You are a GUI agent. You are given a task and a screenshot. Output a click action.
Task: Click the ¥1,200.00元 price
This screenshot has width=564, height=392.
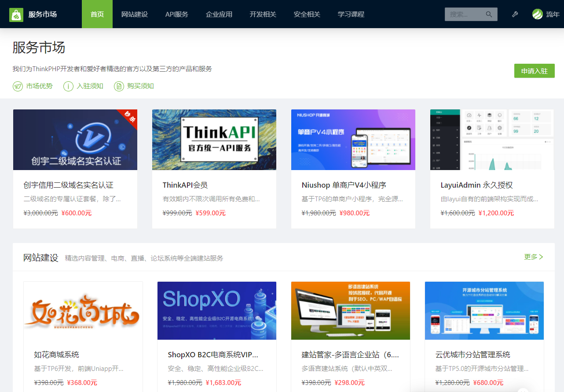(x=496, y=213)
